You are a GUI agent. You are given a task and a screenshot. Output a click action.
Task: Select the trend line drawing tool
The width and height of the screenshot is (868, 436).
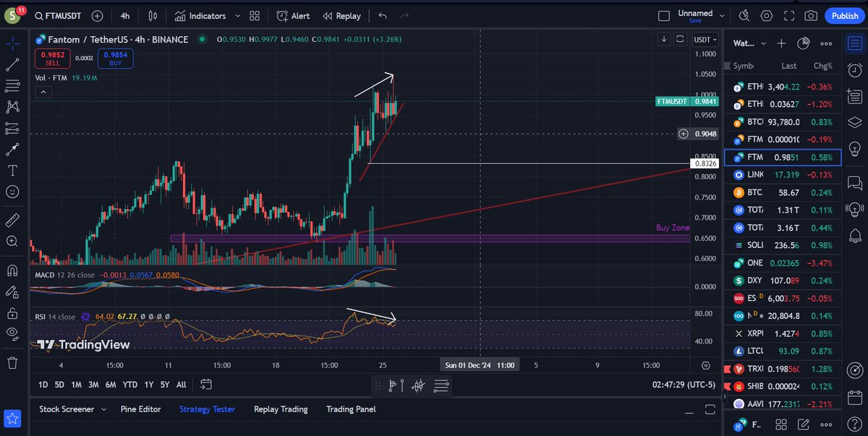[x=12, y=64]
